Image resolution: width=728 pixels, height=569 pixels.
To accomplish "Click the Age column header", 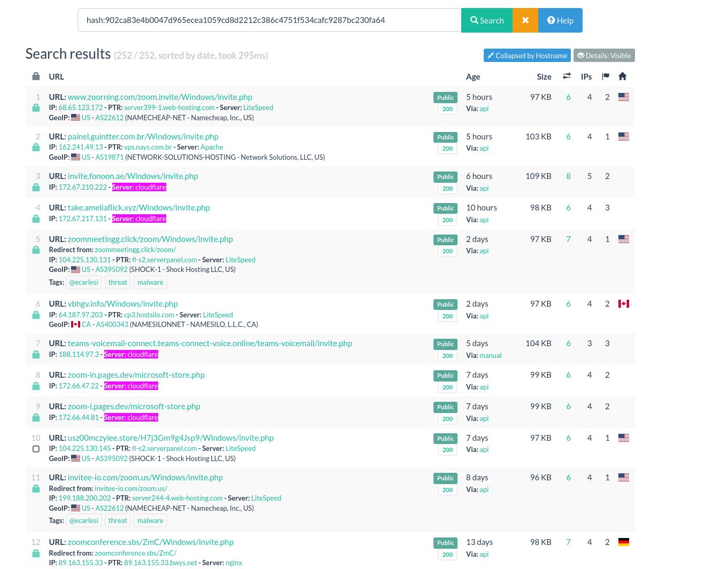I will 473,77.
